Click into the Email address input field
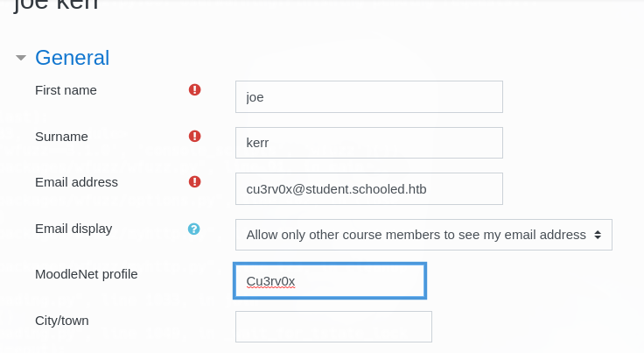The width and height of the screenshot is (644, 353). click(x=369, y=189)
